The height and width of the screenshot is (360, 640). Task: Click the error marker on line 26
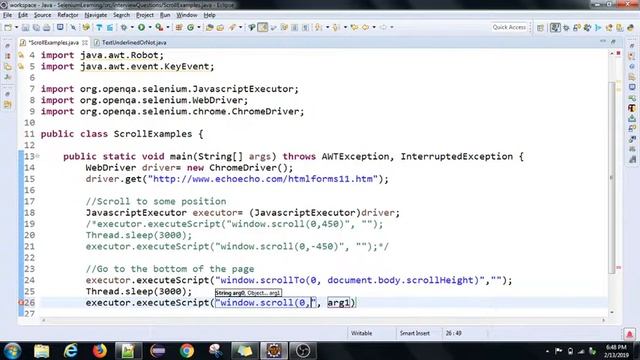click(21, 303)
